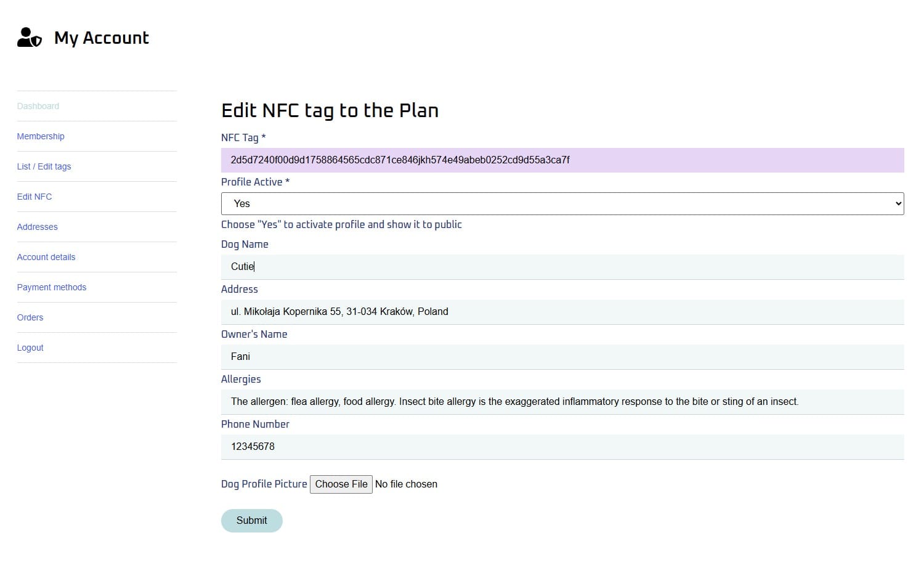Go to the Membership page
This screenshot has height=567, width=924.
41,136
